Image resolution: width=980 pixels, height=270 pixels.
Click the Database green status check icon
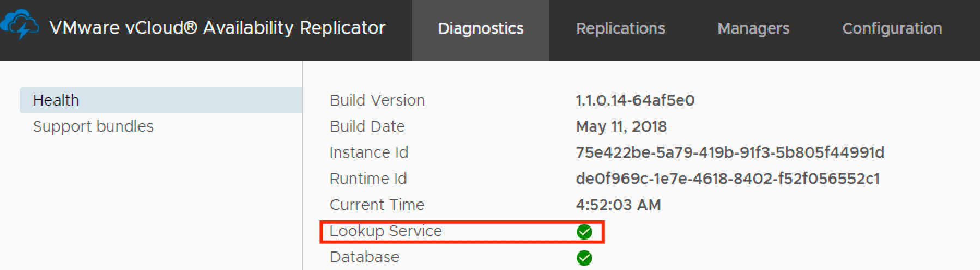(x=584, y=258)
